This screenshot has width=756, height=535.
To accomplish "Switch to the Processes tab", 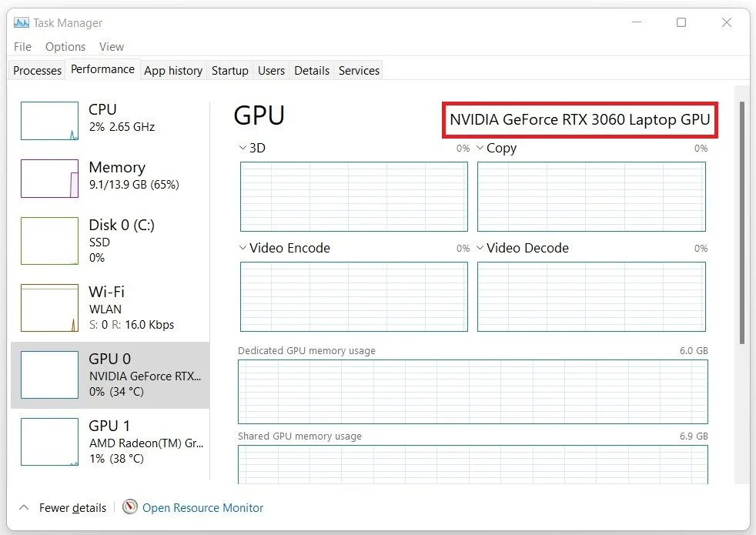I will point(36,70).
